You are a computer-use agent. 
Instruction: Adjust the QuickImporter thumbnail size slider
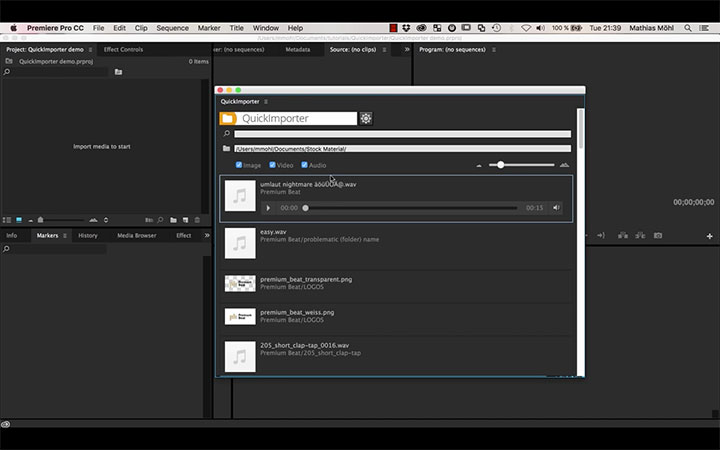point(522,165)
